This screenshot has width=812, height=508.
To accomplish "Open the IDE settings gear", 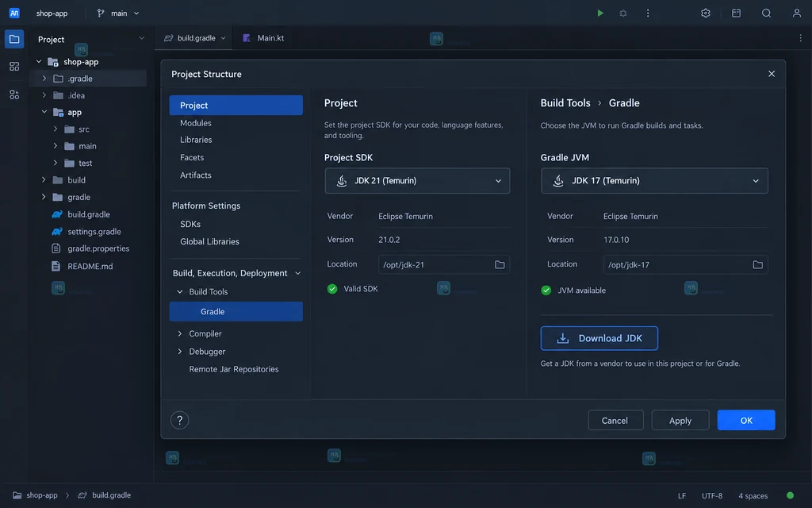I will (705, 13).
